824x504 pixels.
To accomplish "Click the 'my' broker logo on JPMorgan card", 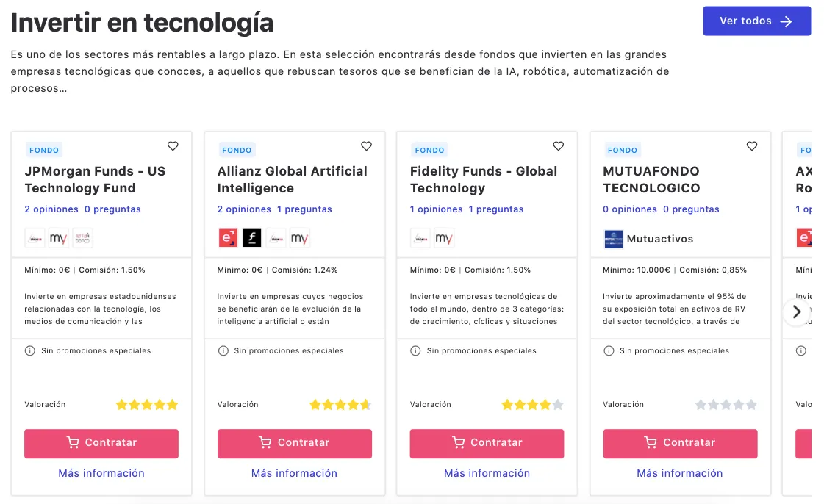I will tap(59, 238).
